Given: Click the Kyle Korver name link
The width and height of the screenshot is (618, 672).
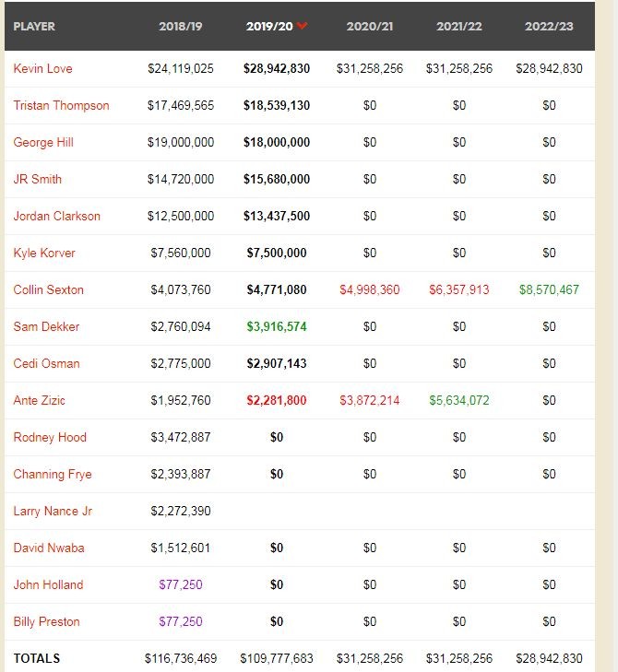Looking at the screenshot, I should click(x=44, y=253).
